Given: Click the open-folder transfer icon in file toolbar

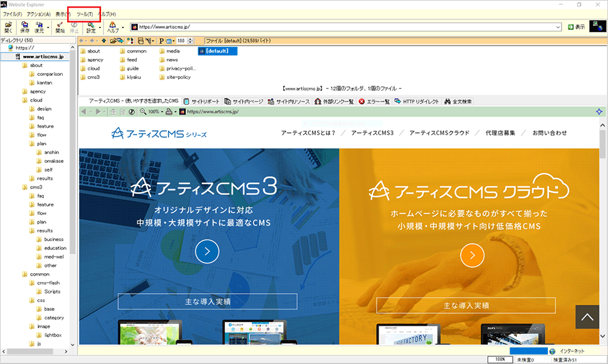Looking at the screenshot, I should (x=117, y=41).
